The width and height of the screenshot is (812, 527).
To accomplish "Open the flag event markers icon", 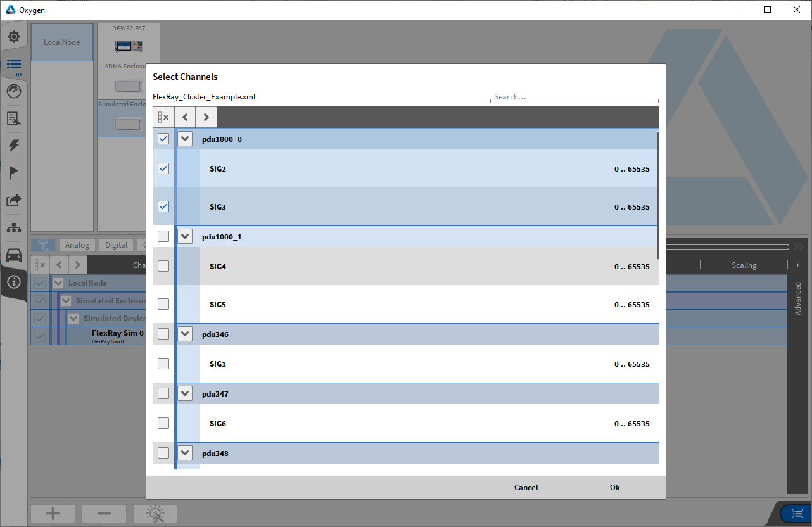I will pyautogui.click(x=14, y=173).
